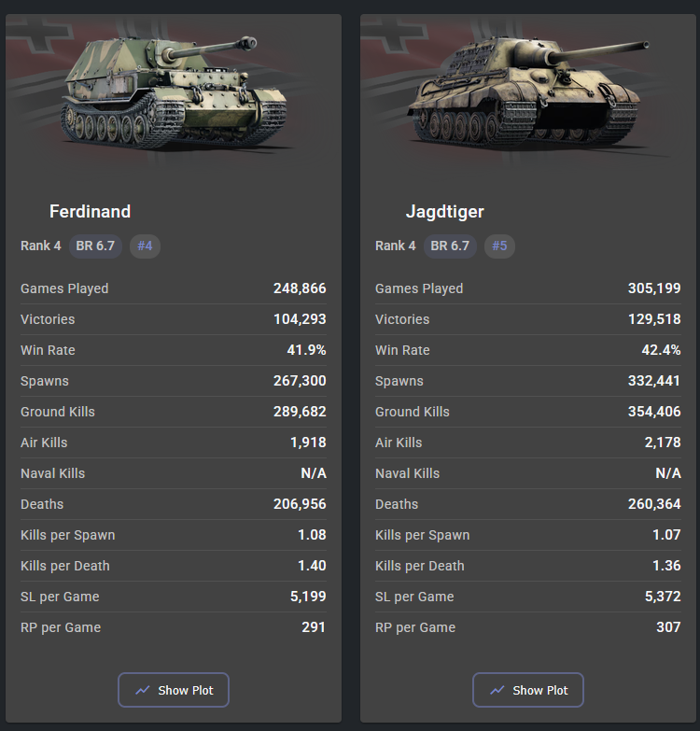Click Jagdtiger's Rank 4 label

click(395, 246)
